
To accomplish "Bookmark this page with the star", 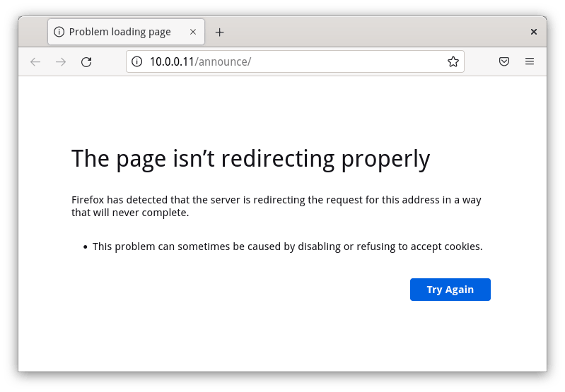I will (x=453, y=61).
